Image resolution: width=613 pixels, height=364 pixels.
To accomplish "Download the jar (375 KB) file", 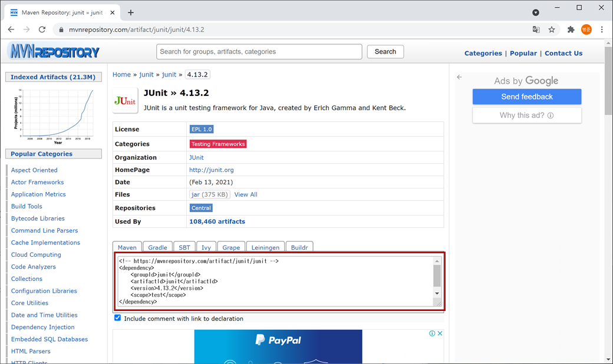I will 210,194.
